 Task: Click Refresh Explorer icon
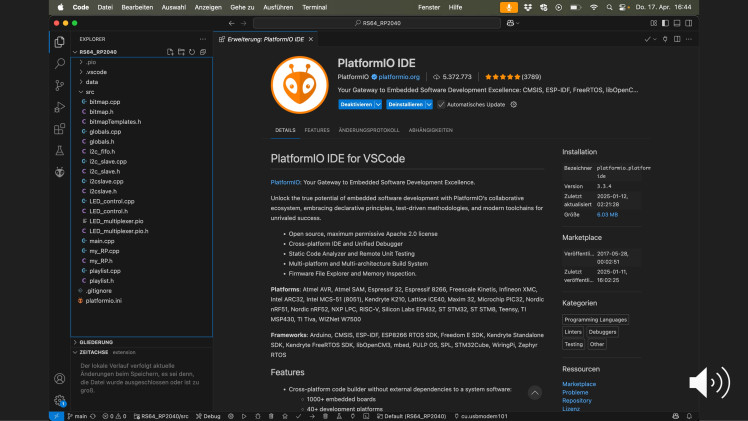pyautogui.click(x=190, y=51)
